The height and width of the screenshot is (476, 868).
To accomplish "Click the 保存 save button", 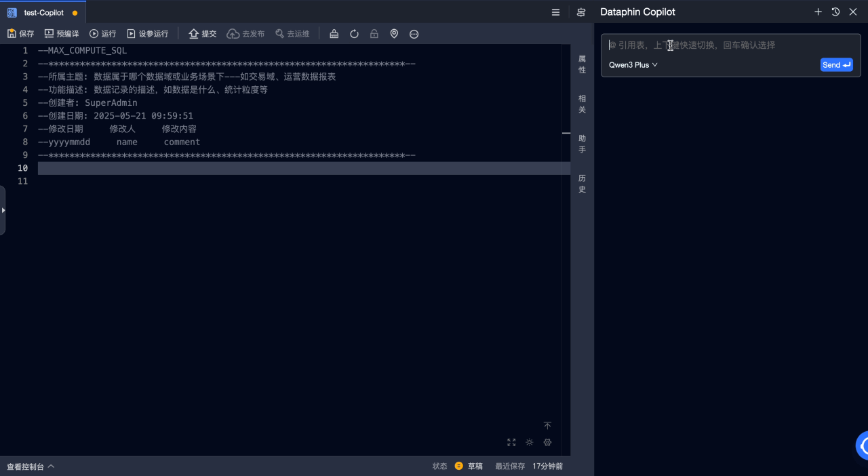I will (20, 34).
